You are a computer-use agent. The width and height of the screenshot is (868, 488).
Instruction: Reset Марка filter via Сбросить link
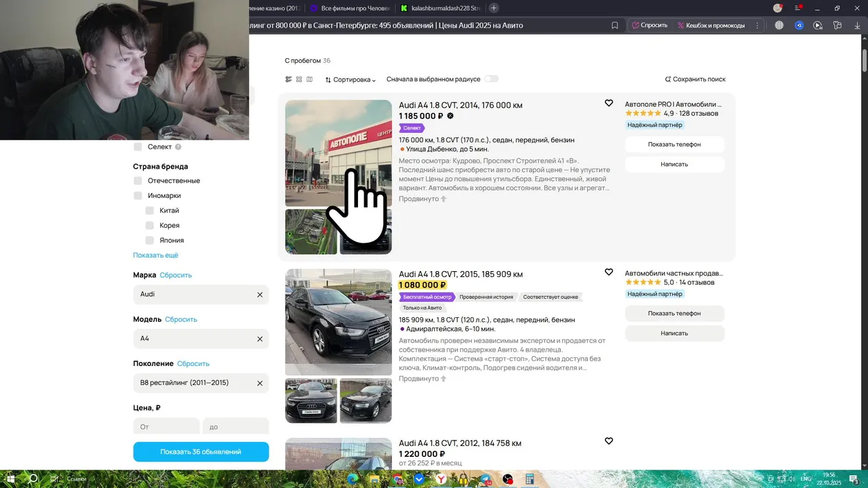pos(176,275)
